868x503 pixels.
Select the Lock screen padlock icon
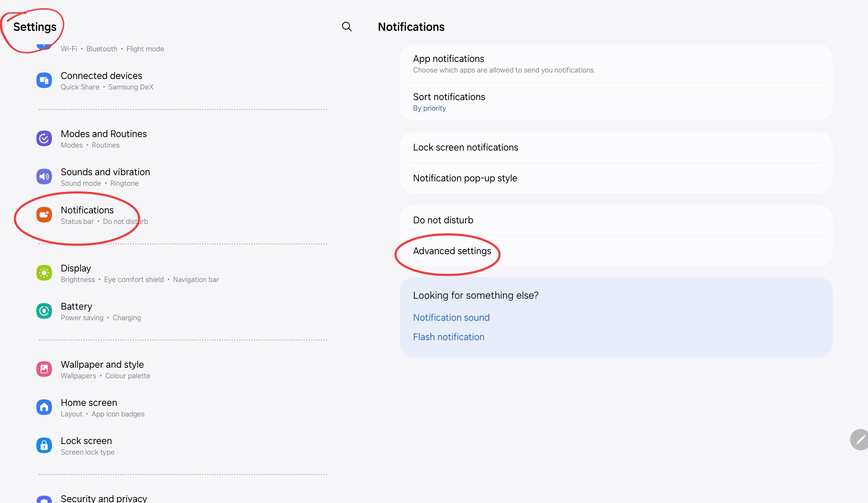(x=44, y=445)
